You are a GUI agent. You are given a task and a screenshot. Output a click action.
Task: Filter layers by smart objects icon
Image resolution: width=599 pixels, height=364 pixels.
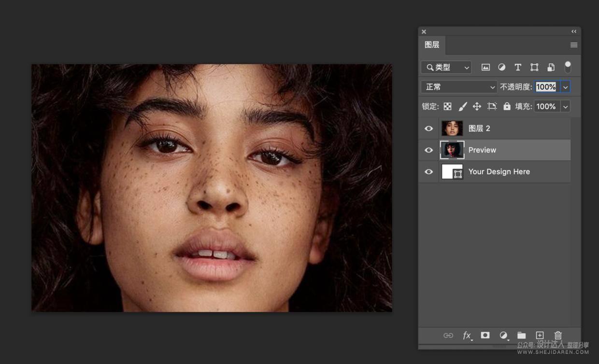click(551, 68)
